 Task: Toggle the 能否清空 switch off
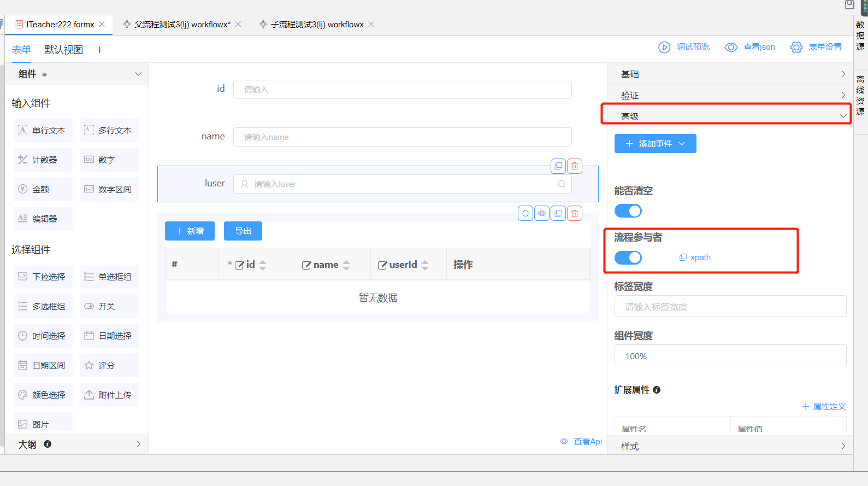coord(628,211)
